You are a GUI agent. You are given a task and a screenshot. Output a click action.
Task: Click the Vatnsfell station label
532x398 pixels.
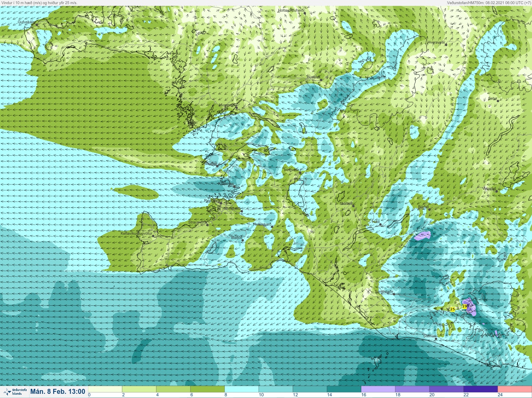pos(489,188)
